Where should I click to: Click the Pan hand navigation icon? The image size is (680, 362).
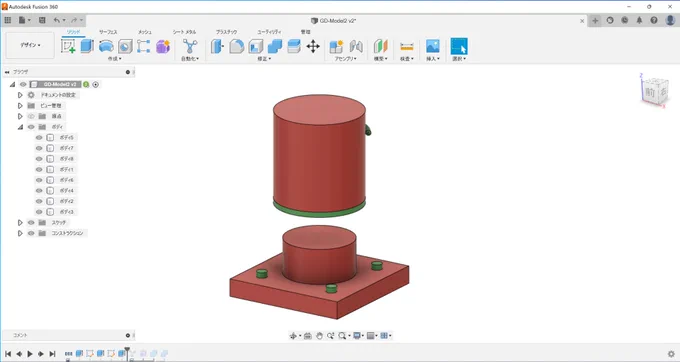coord(319,336)
